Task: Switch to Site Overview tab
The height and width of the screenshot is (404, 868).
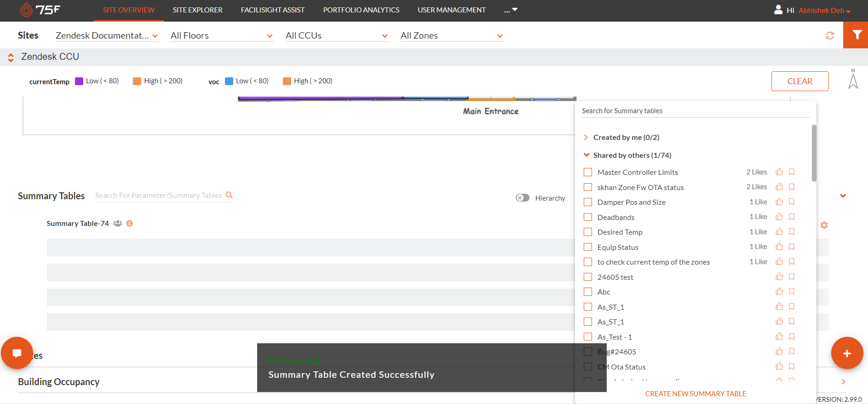Action: 129,10
